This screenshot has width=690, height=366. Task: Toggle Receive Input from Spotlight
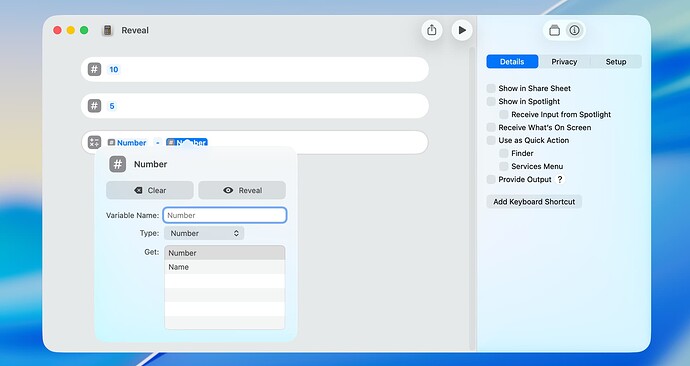pyautogui.click(x=504, y=114)
